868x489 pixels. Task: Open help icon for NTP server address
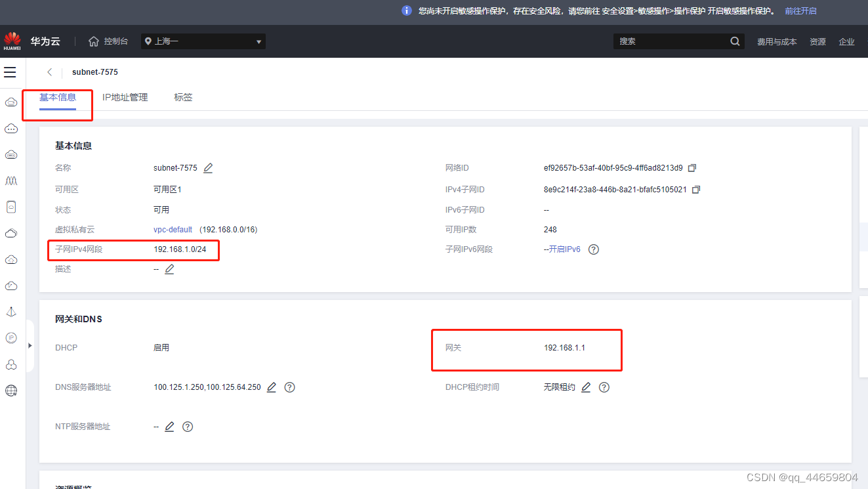click(188, 427)
